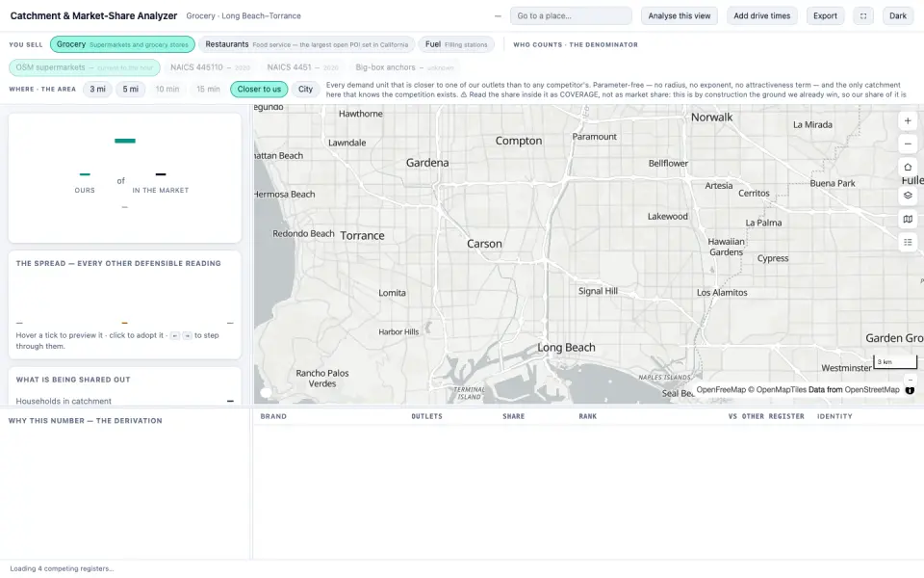Image resolution: width=924 pixels, height=578 pixels.
Task: Choose the NAICS 445110 denominator
Action: 210,67
